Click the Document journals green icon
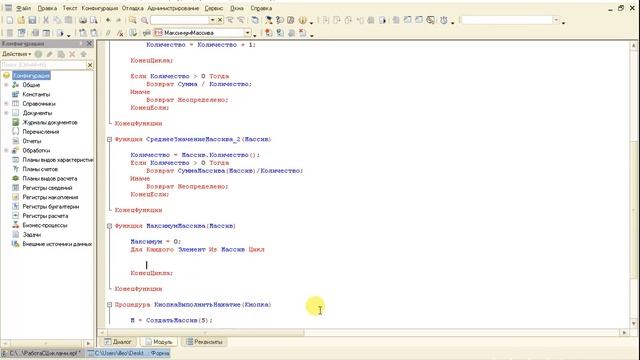Viewport: 640px width, 360px height. click(x=16, y=122)
